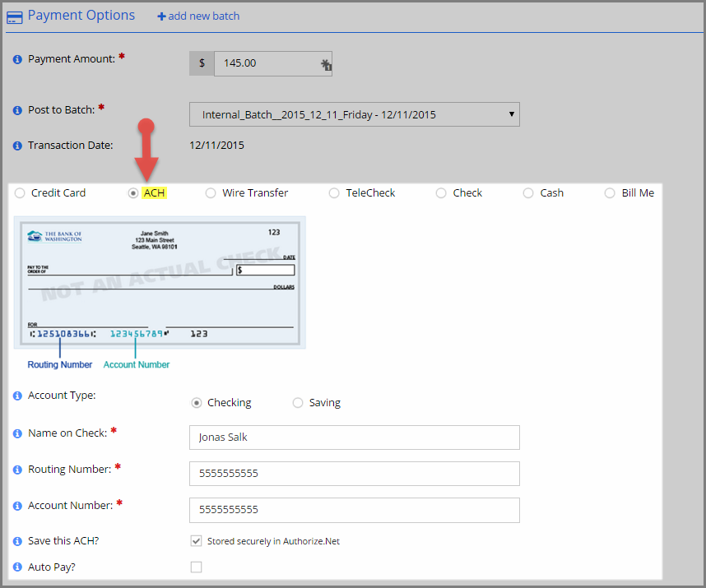Click info icon beside Routing Number label

pos(17,470)
